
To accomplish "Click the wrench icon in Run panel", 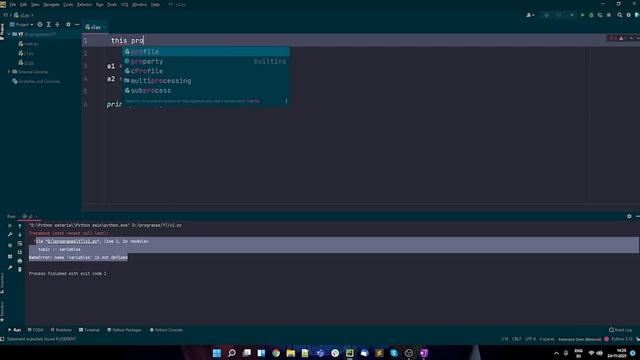I will pos(10,235).
